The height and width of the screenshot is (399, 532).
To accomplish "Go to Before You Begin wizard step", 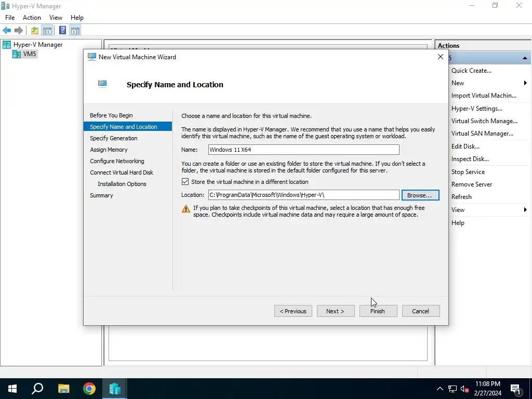I will (x=111, y=115).
